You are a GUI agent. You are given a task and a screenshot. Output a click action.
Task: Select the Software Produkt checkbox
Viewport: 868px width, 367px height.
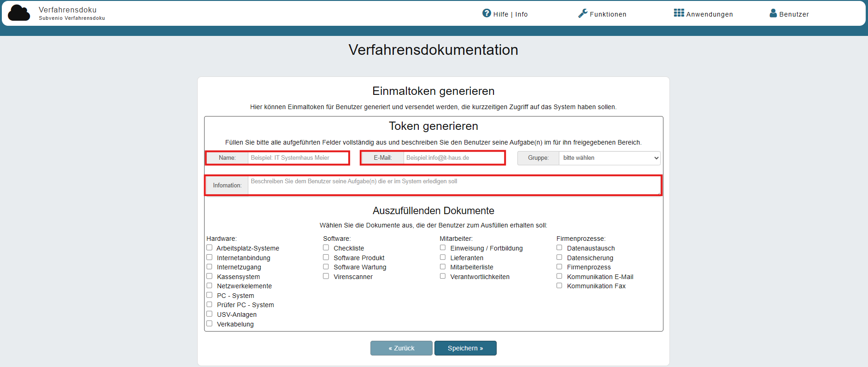326,257
